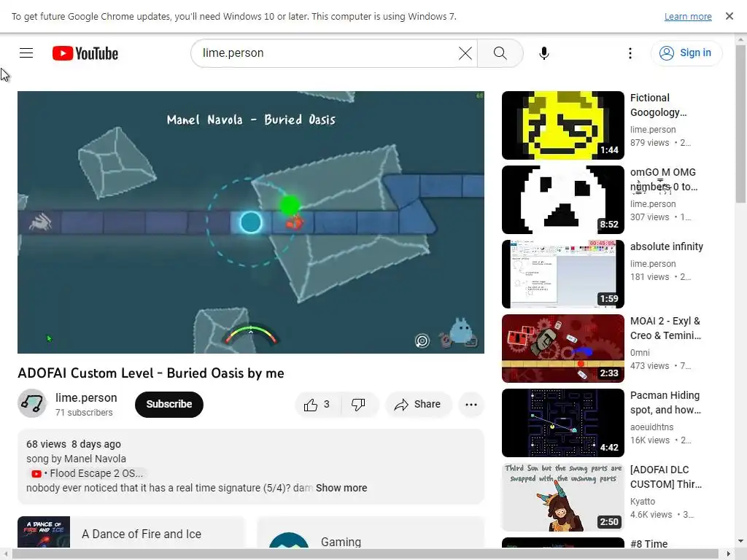Viewport: 747px width, 560px height.
Task: Open Learn more about Chrome updates
Action: [x=688, y=16]
